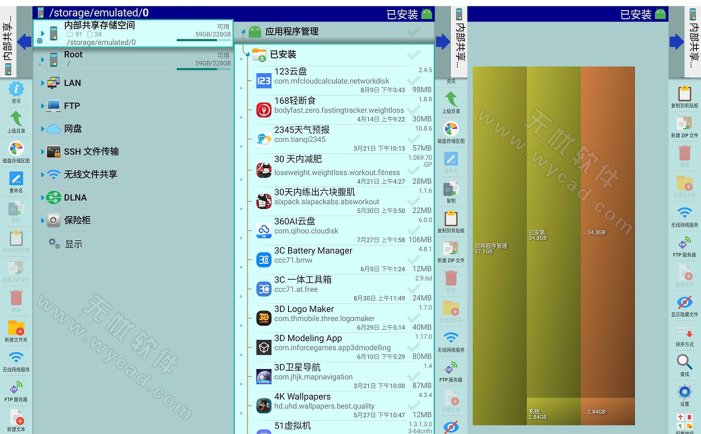Click FTP 服务器 icon in the center toolbar
Screen dimensions: 701x434
pyautogui.click(x=451, y=368)
